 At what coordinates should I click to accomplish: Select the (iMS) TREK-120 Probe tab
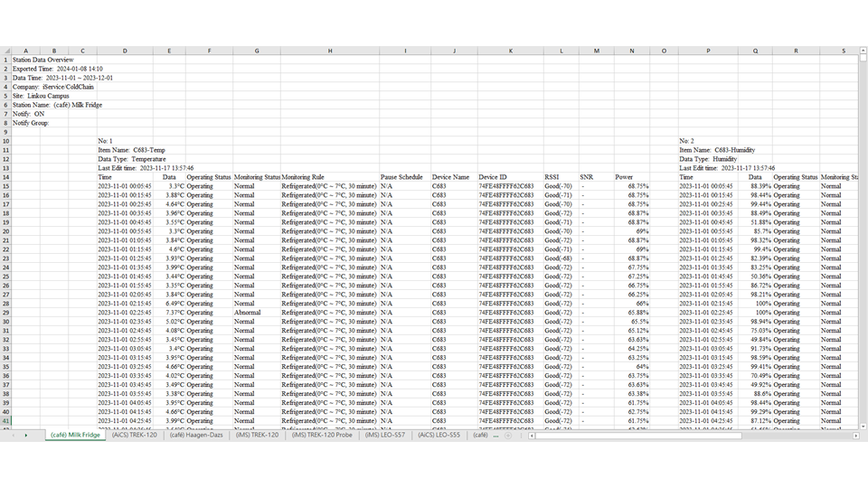[322, 435]
